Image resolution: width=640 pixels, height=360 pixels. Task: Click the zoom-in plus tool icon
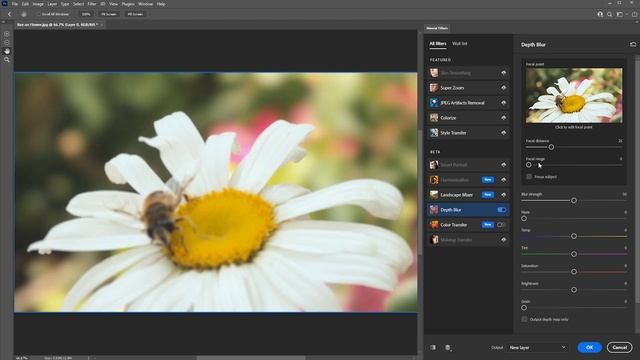click(x=7, y=34)
